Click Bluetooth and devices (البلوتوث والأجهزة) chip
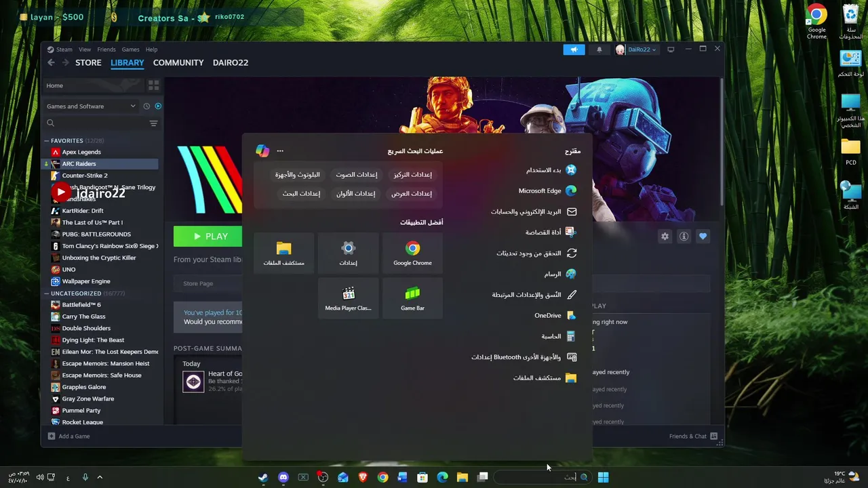Image resolution: width=868 pixels, height=488 pixels. click(x=298, y=175)
